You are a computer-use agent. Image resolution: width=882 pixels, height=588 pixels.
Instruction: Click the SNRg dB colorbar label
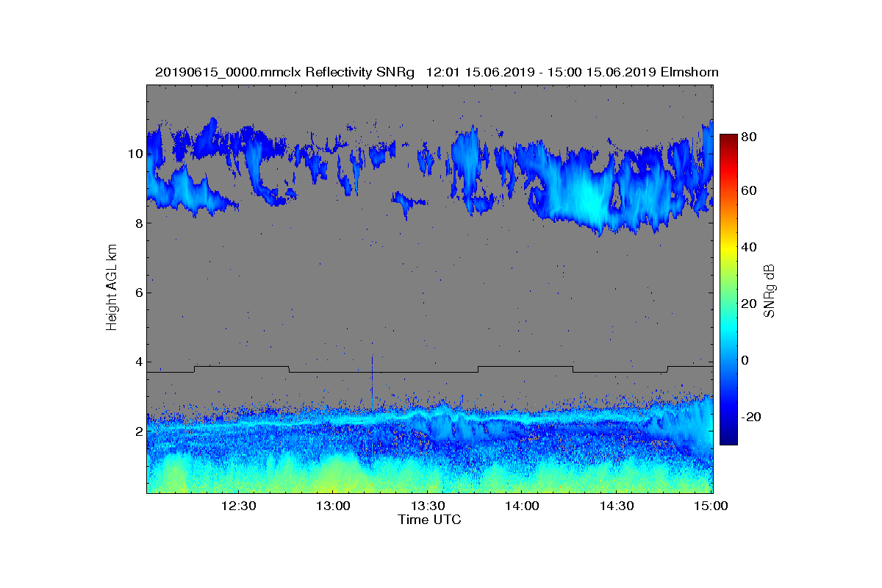coord(769,291)
